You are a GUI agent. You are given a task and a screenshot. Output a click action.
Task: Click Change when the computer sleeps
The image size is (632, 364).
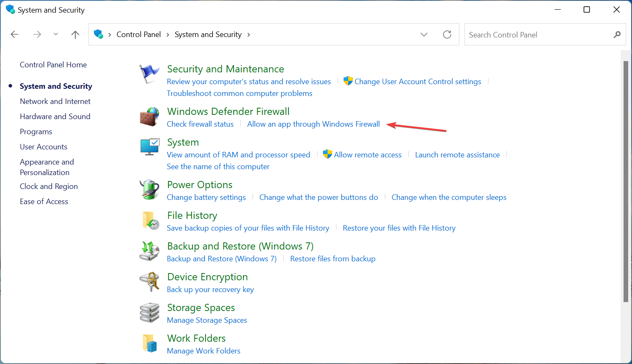449,197
